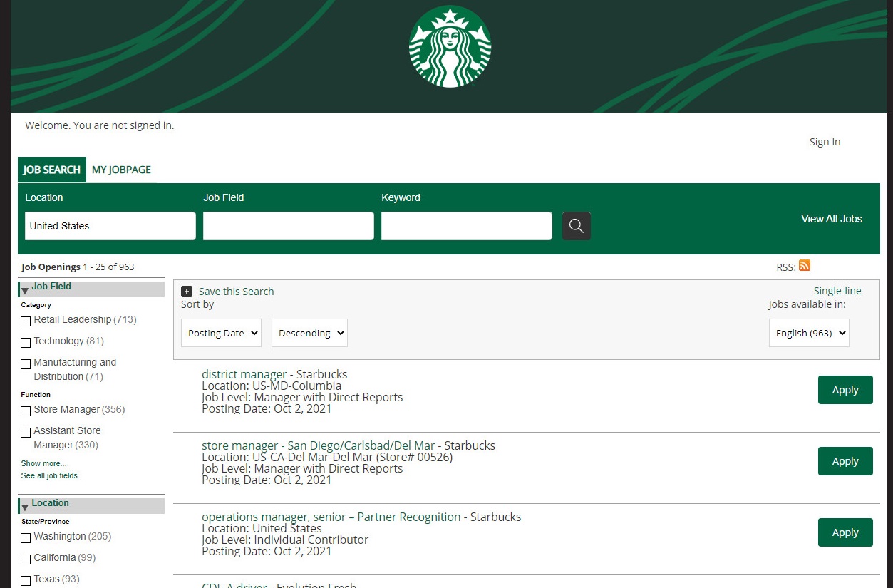This screenshot has width=893, height=588.
Task: Open the English (963) language dropdown
Action: tap(809, 333)
